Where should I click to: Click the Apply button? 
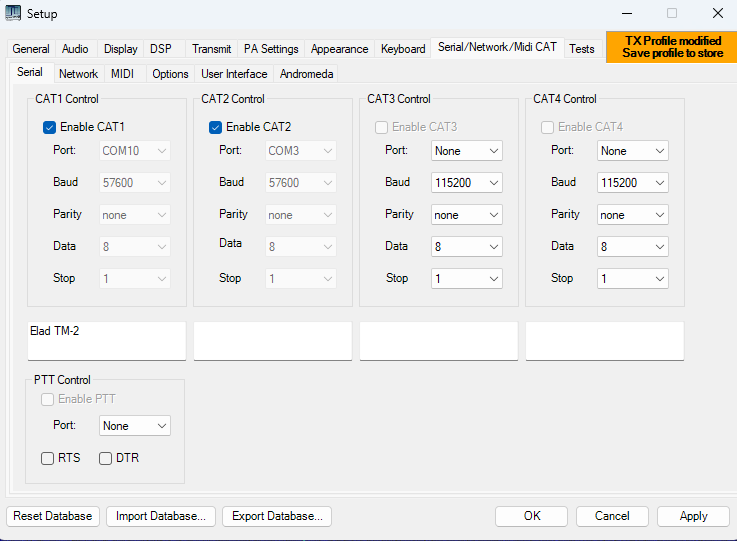coord(693,516)
